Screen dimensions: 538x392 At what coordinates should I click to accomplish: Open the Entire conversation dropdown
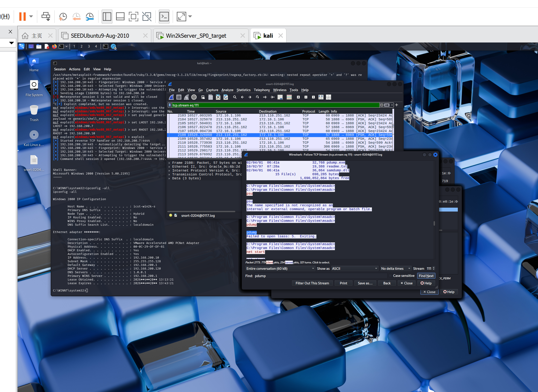pyautogui.click(x=280, y=268)
